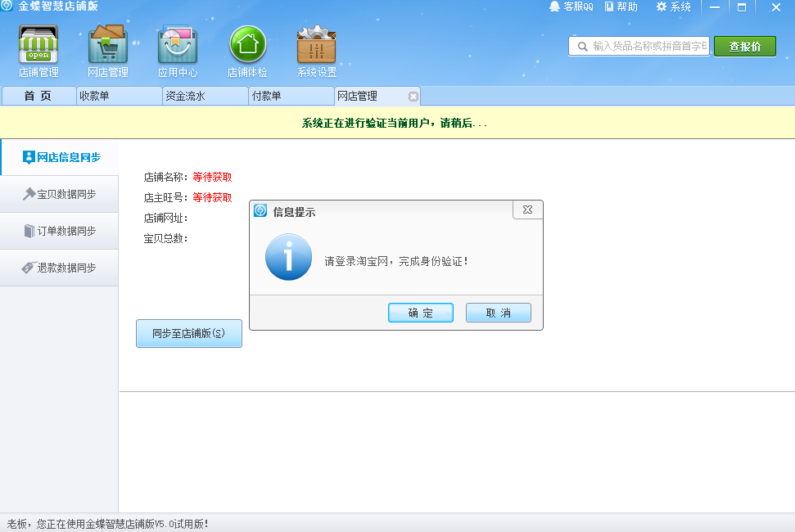This screenshot has width=795, height=532.
Task: Click the 信息提示 dialog title icon
Action: tap(260, 210)
